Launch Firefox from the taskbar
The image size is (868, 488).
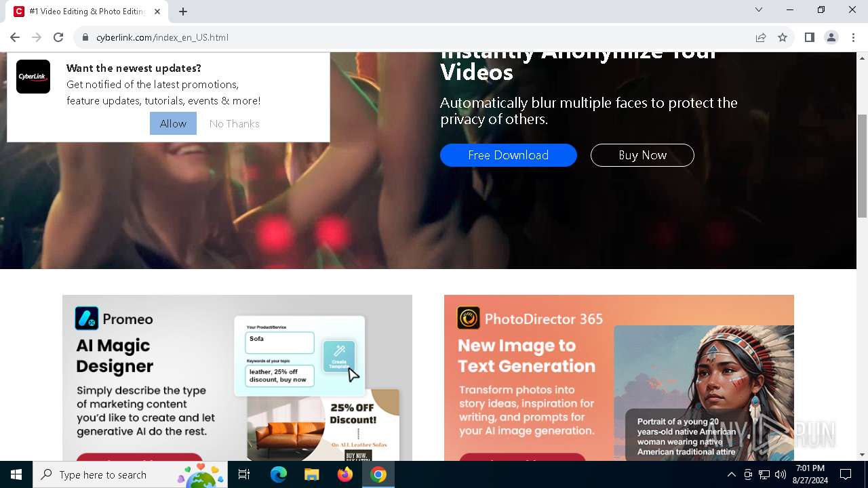point(345,474)
